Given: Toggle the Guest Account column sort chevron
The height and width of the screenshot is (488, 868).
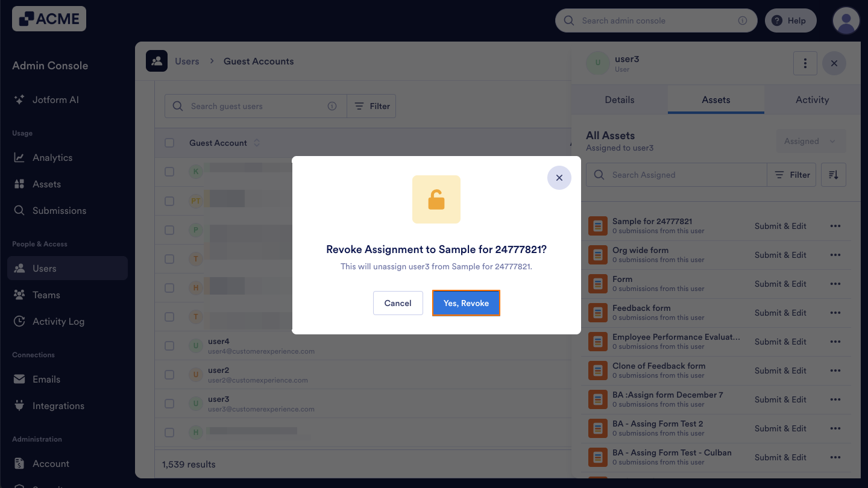Looking at the screenshot, I should pyautogui.click(x=257, y=143).
